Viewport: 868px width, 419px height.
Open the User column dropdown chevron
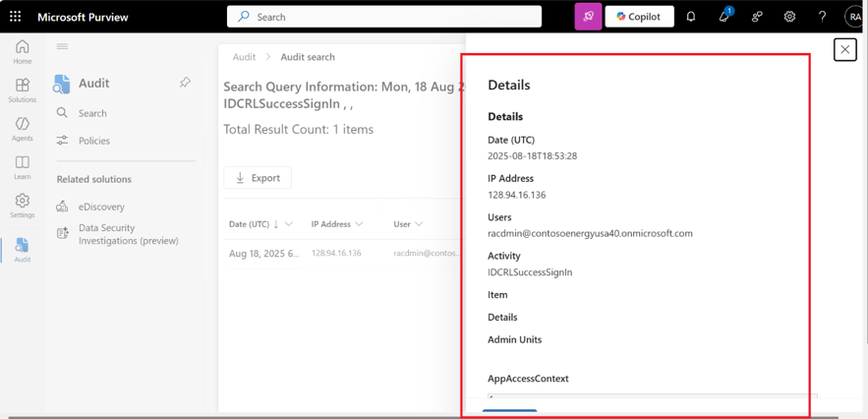(x=419, y=224)
